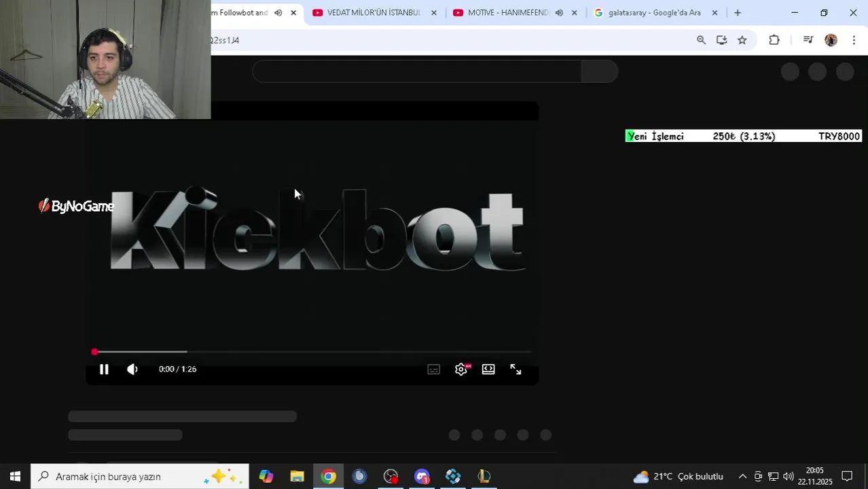Click the 250₺ (3.13%) amount
The width and height of the screenshot is (868, 489).
coord(744,137)
